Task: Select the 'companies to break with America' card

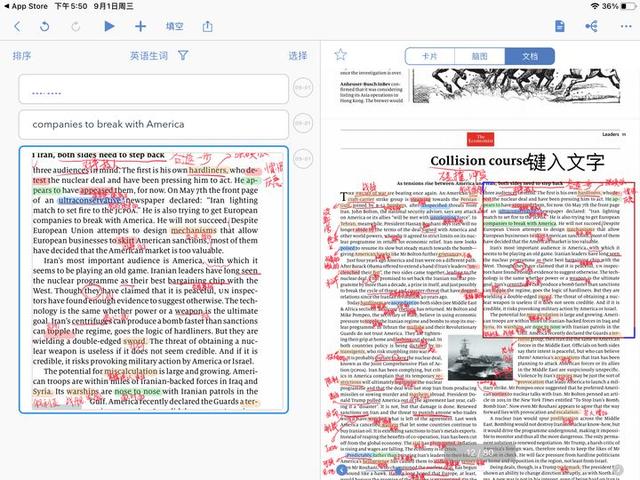Action: [154, 124]
